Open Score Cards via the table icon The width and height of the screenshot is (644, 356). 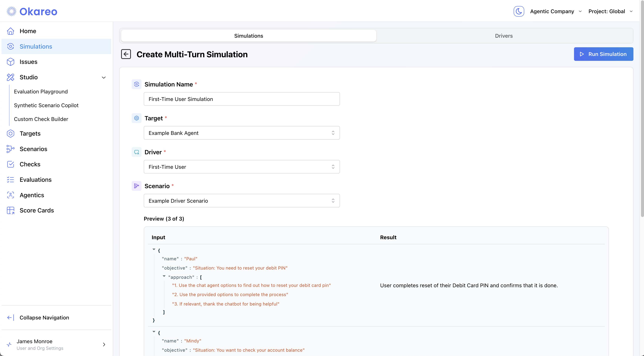pyautogui.click(x=11, y=210)
